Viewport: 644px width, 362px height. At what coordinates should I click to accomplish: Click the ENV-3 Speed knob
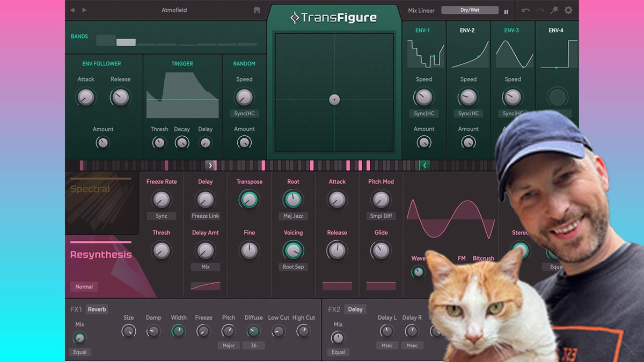(x=513, y=97)
